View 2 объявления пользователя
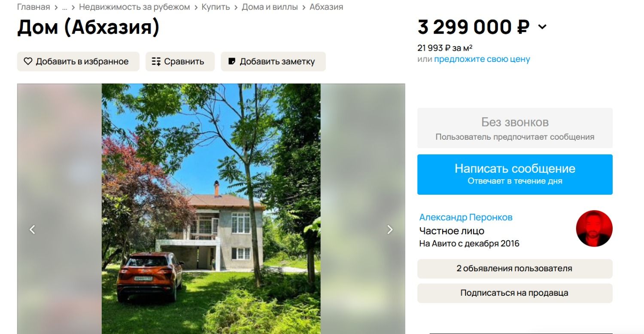Viewport: 644px width, 334px height. [515, 269]
